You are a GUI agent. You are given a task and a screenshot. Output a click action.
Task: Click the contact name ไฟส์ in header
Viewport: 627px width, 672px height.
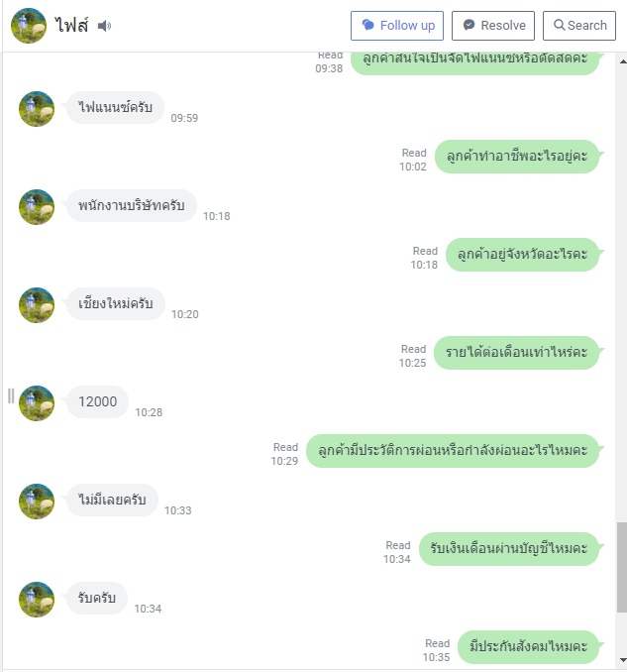click(71, 26)
